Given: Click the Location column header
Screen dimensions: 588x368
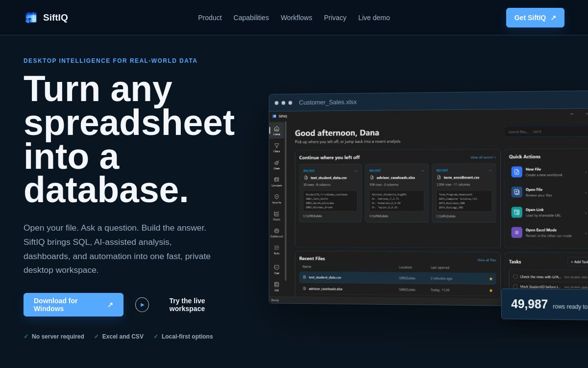Looking at the screenshot, I should pyautogui.click(x=405, y=267).
